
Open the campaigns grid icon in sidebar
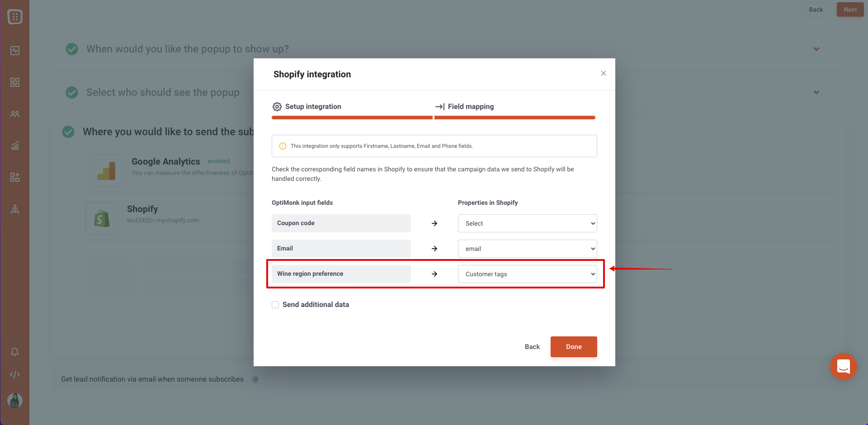tap(15, 82)
